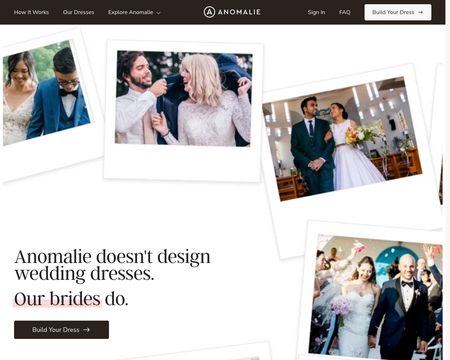Click the Anomalie logo in header

point(232,12)
